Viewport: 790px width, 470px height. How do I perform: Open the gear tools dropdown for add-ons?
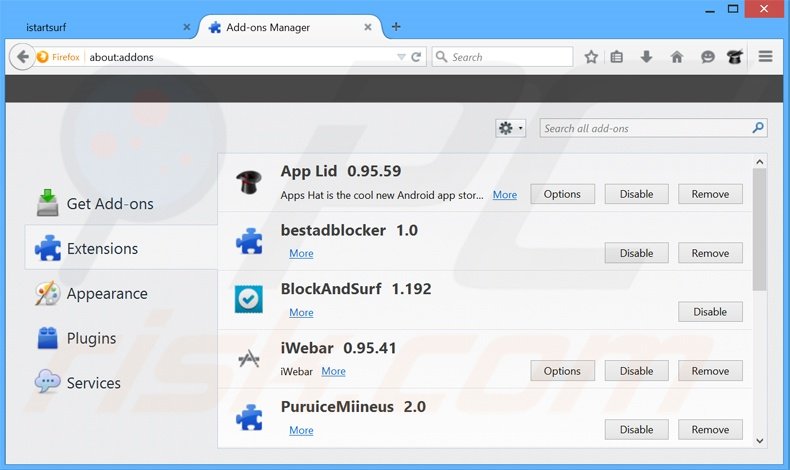(x=510, y=128)
